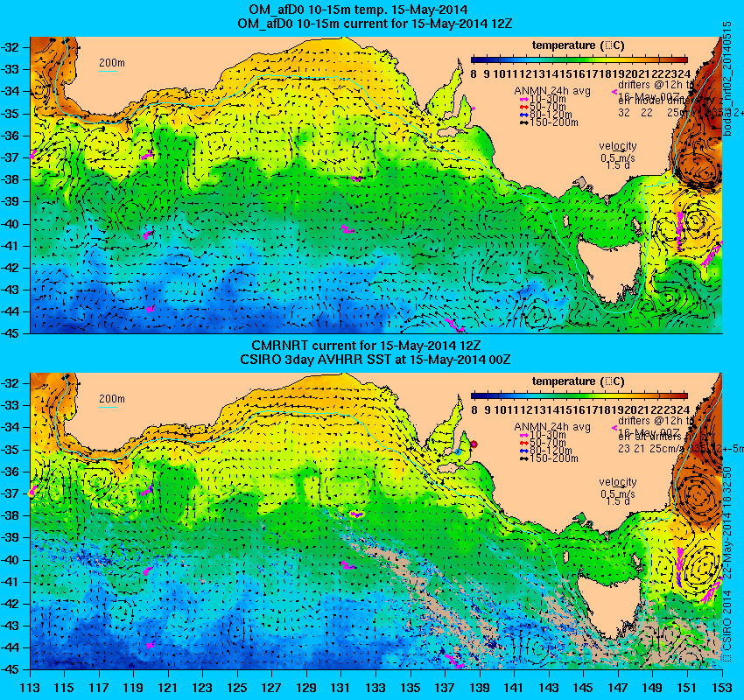Viewport: 744px width, 700px height.
Task: Click magenta drifter near 120E 44S in OM_afD0 panel
Action: pos(151,309)
